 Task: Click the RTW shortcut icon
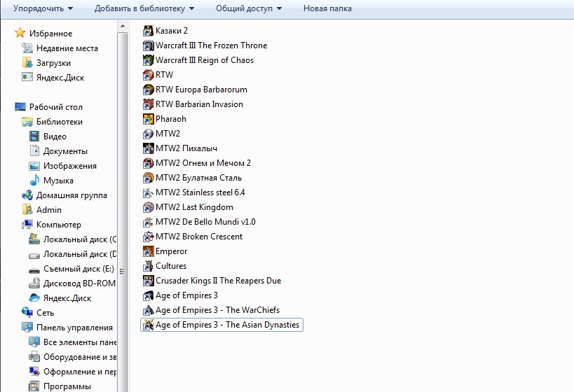coord(148,75)
